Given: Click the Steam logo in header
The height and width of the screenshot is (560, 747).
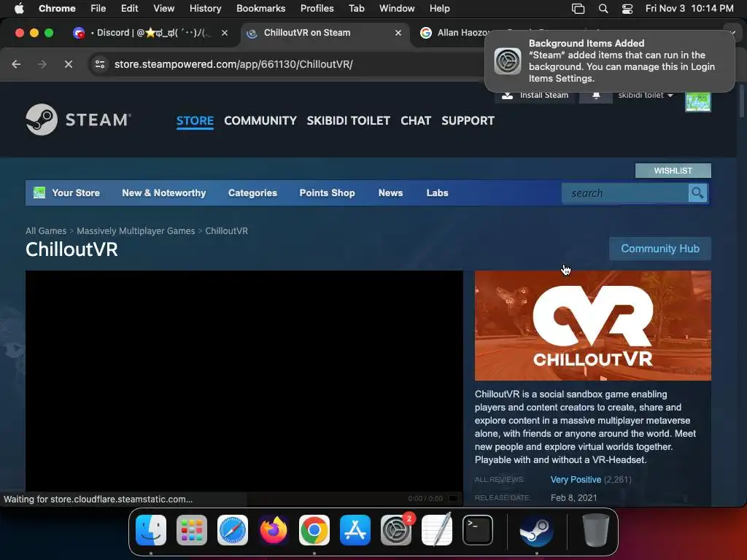Looking at the screenshot, I should pyautogui.click(x=79, y=120).
